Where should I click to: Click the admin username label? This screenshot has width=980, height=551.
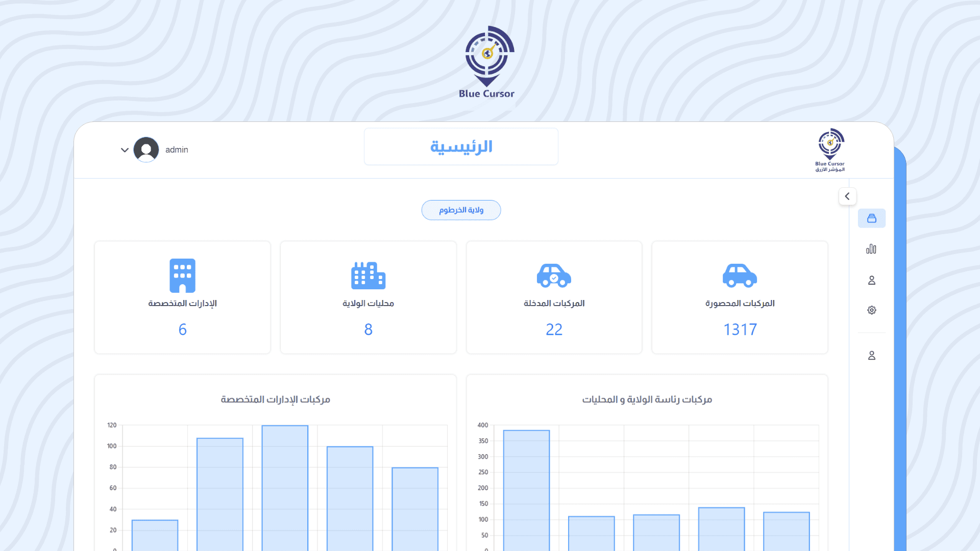177,149
